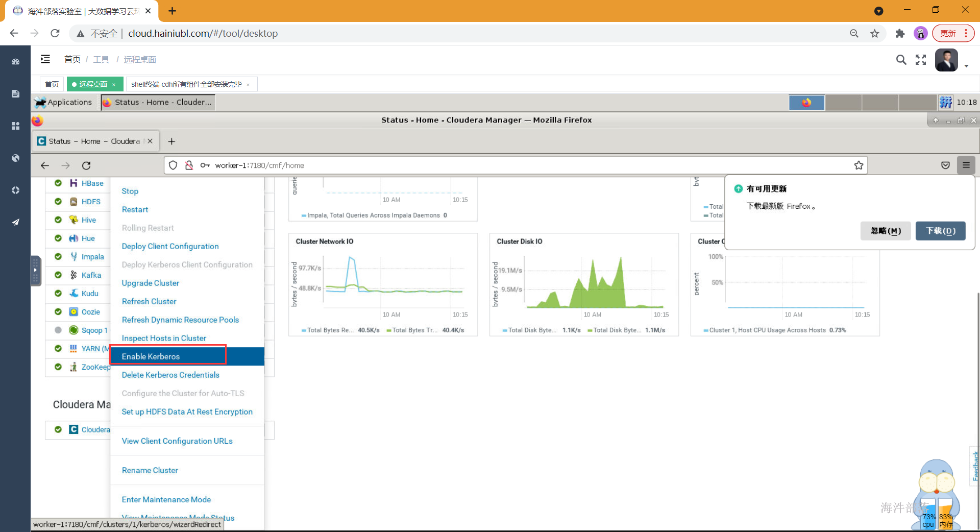Image resolution: width=980 pixels, height=532 pixels.
Task: Choose View Client Configuration URLs
Action: click(177, 441)
